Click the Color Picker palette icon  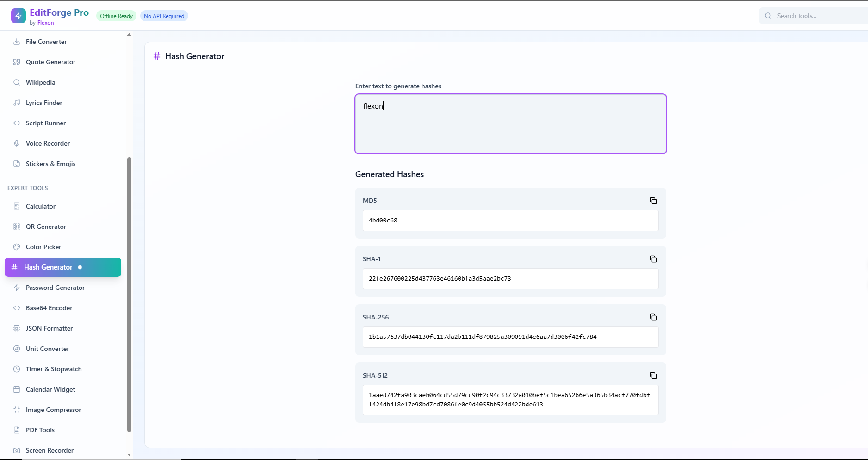coord(17,247)
